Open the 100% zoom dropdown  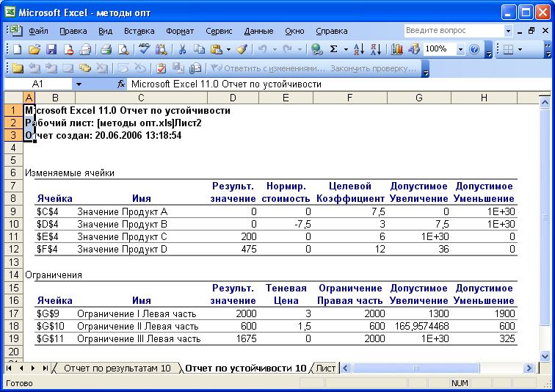(460, 49)
